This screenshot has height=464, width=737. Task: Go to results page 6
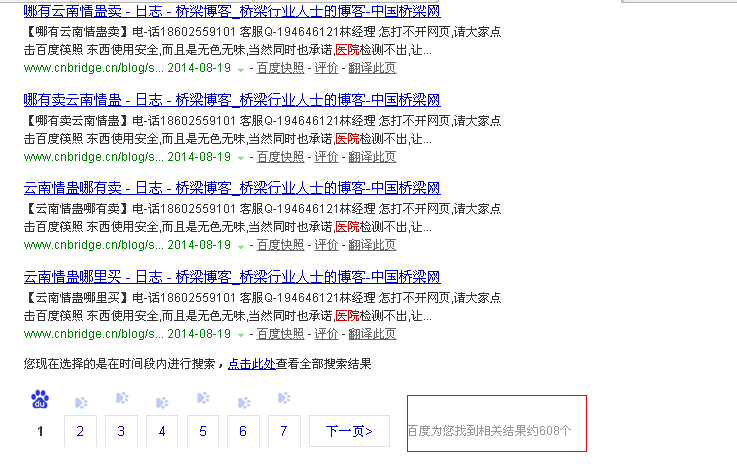pos(243,431)
